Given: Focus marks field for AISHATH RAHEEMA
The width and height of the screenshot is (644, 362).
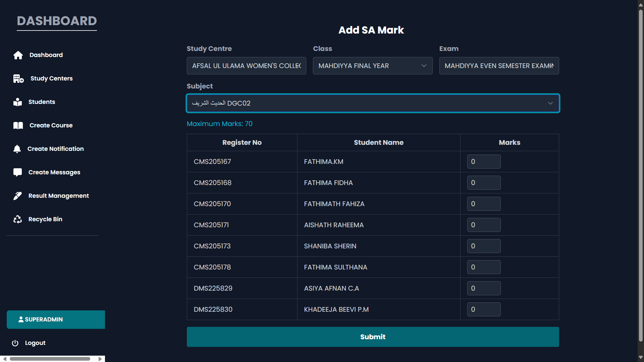Looking at the screenshot, I should point(484,225).
